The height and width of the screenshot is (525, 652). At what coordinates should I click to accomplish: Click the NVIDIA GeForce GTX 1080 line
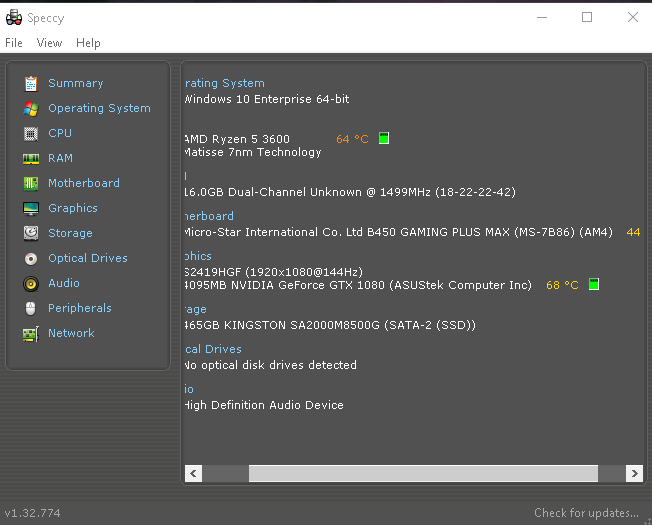point(358,285)
